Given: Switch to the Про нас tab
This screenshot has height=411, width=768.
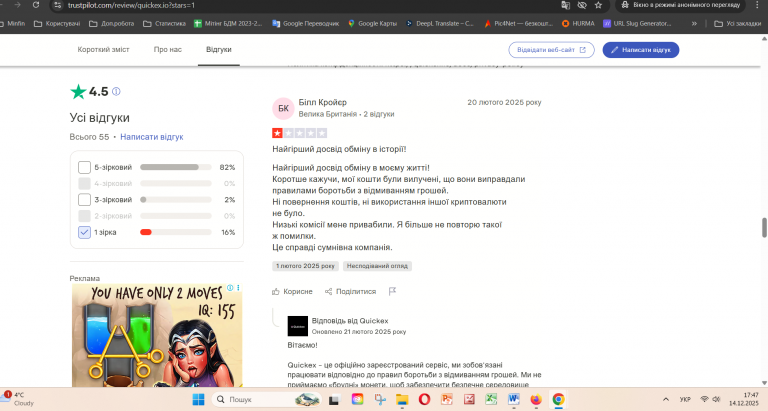Looking at the screenshot, I should tap(168, 49).
